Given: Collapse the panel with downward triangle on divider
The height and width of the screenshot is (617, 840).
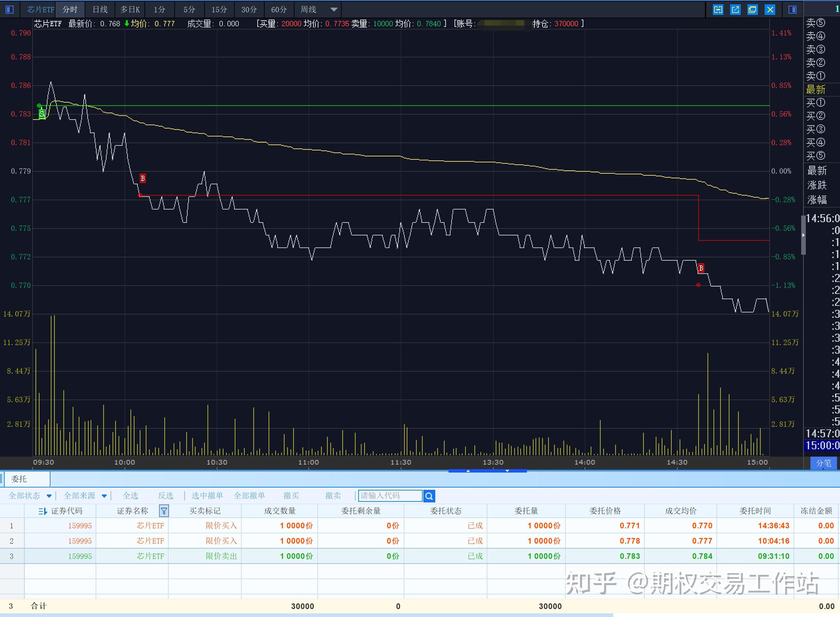Looking at the screenshot, I should pos(507,471).
